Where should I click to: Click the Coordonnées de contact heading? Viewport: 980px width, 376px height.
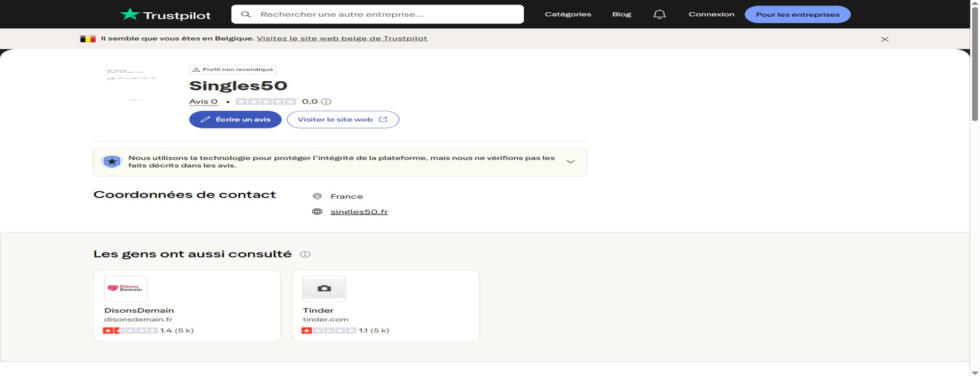coord(185,195)
